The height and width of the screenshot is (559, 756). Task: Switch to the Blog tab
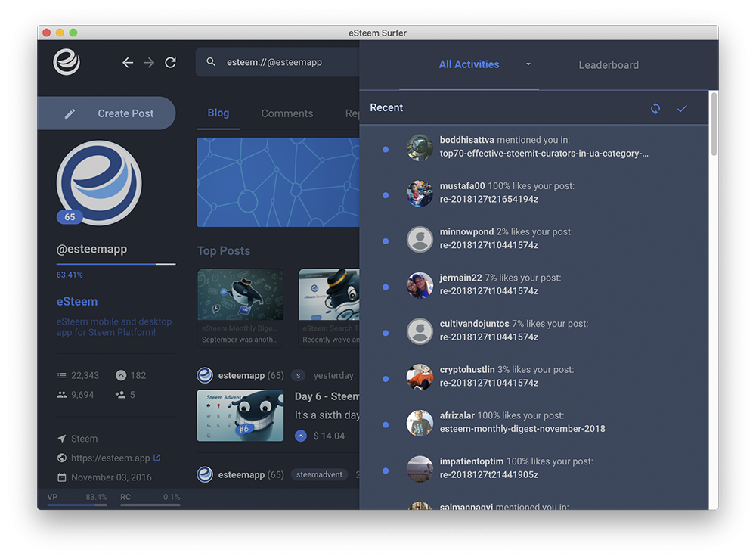pyautogui.click(x=218, y=113)
